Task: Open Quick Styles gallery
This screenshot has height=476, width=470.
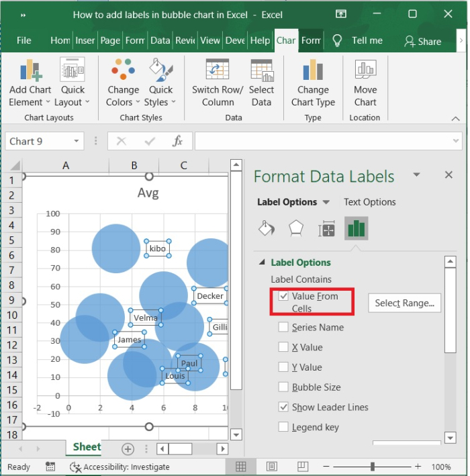Action: tap(160, 83)
